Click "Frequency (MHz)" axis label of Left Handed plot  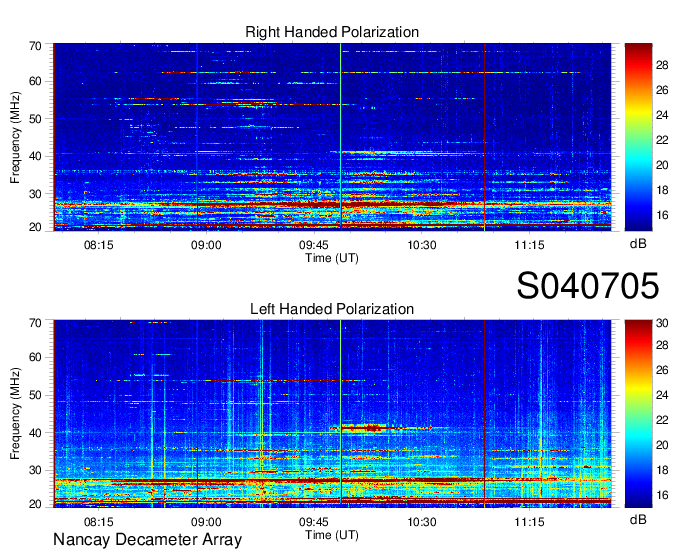point(15,414)
